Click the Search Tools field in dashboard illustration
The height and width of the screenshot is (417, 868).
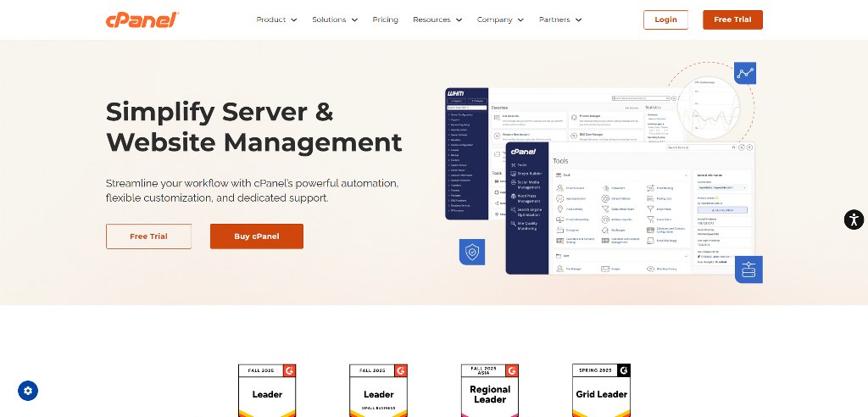(x=701, y=147)
